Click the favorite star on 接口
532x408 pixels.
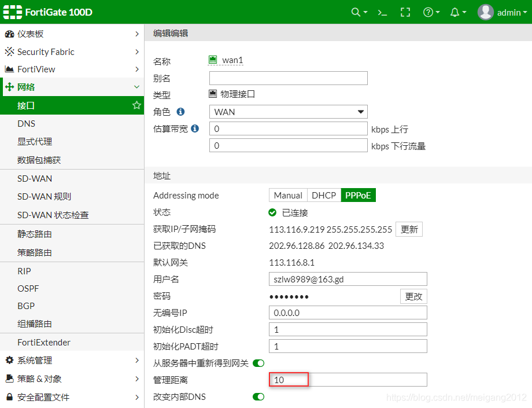(136, 105)
